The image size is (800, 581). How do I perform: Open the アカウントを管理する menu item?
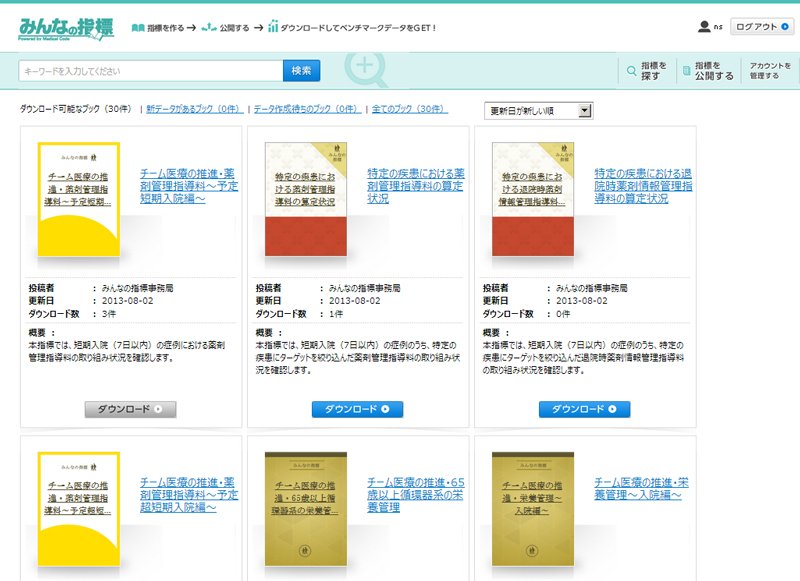[770, 71]
